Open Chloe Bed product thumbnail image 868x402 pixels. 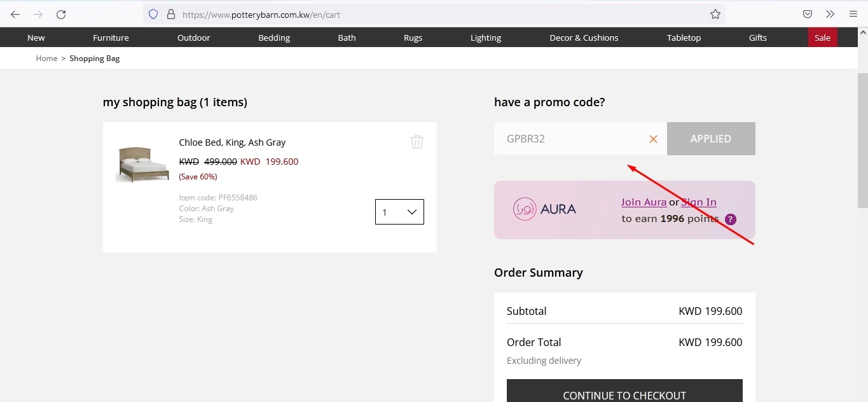click(143, 164)
